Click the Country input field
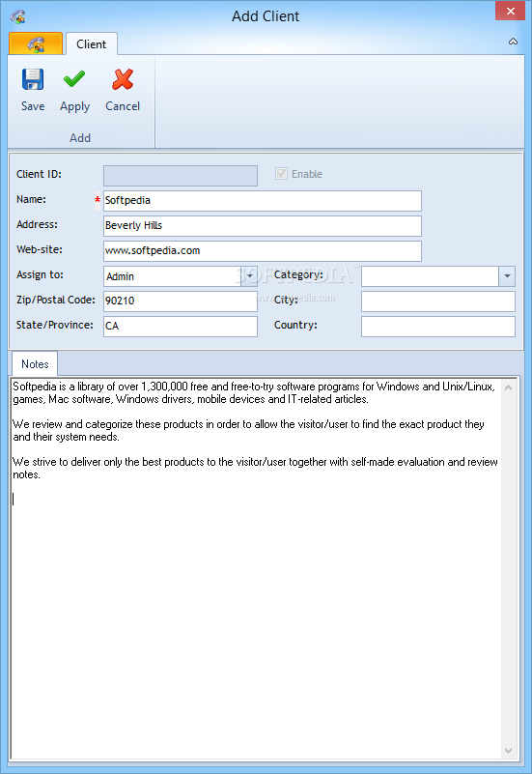Image resolution: width=532 pixels, height=774 pixels. 437,327
